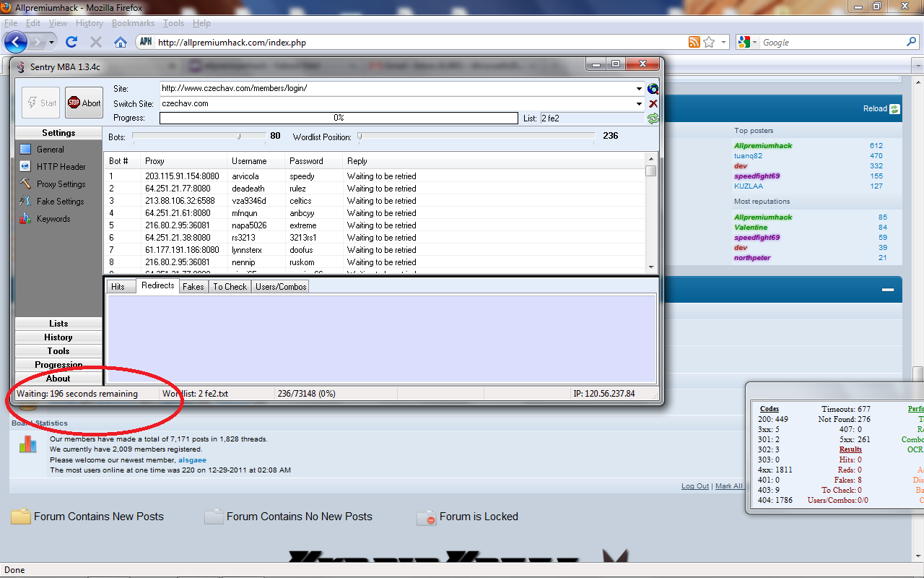Click Firefox Home icon

(x=121, y=42)
